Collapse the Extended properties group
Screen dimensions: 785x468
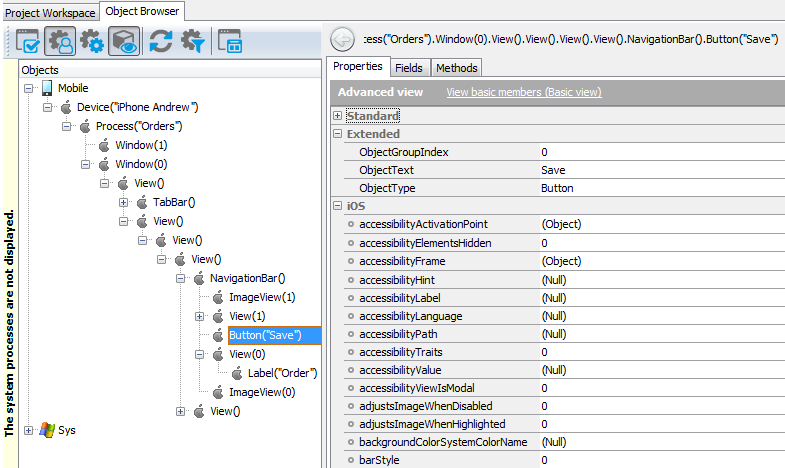[x=337, y=134]
